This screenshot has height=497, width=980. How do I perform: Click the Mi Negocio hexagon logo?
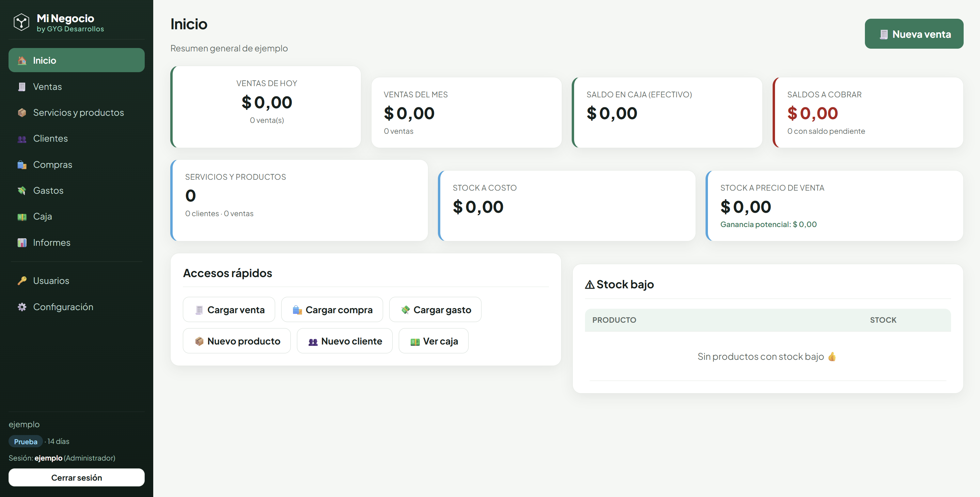pyautogui.click(x=21, y=22)
